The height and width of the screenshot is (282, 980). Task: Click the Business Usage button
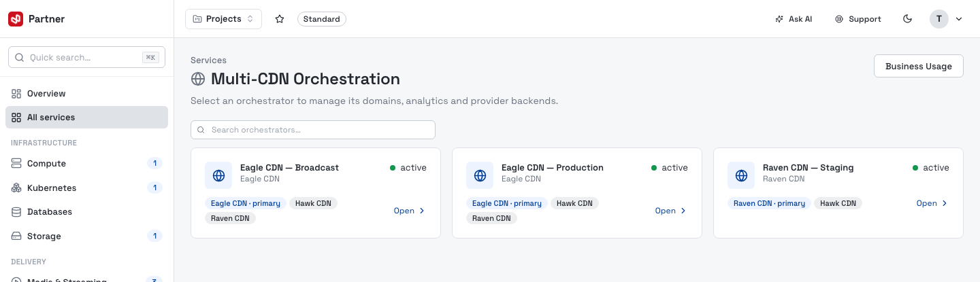click(918, 66)
